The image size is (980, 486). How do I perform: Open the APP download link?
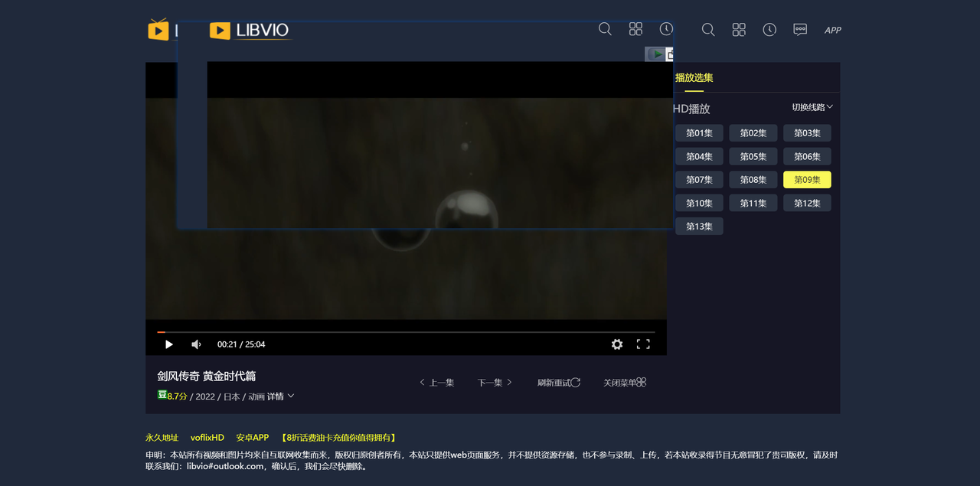833,31
